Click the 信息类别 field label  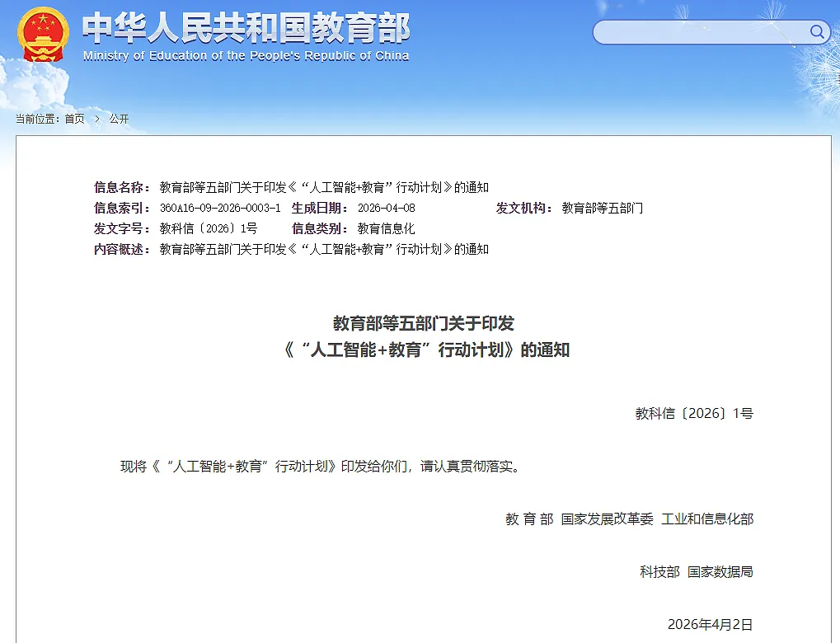(x=319, y=228)
